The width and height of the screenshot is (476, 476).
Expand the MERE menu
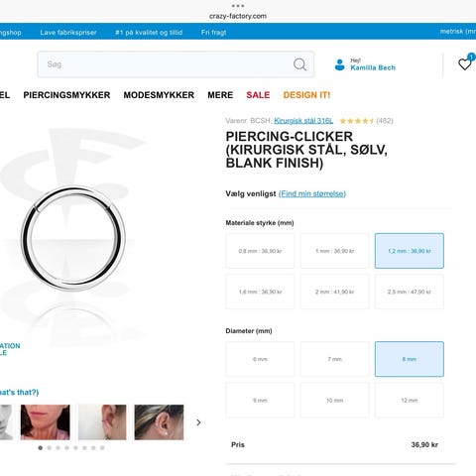pyautogui.click(x=220, y=95)
